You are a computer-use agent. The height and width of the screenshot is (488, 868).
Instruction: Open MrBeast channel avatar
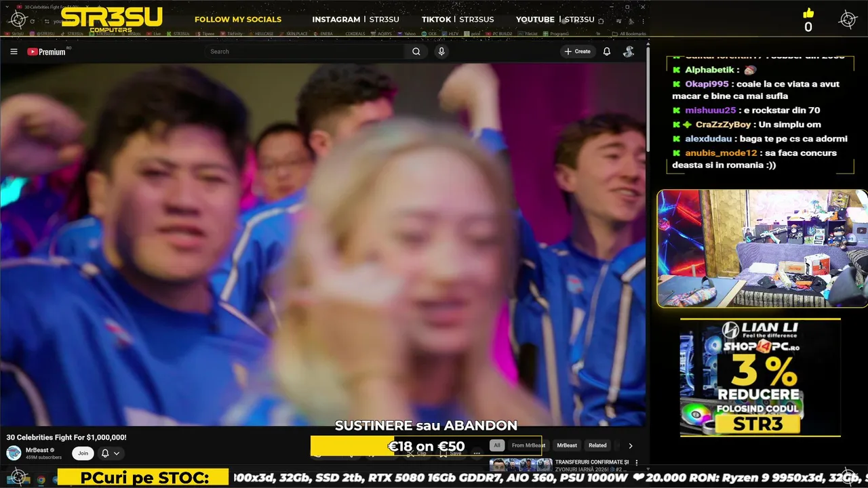tap(14, 453)
